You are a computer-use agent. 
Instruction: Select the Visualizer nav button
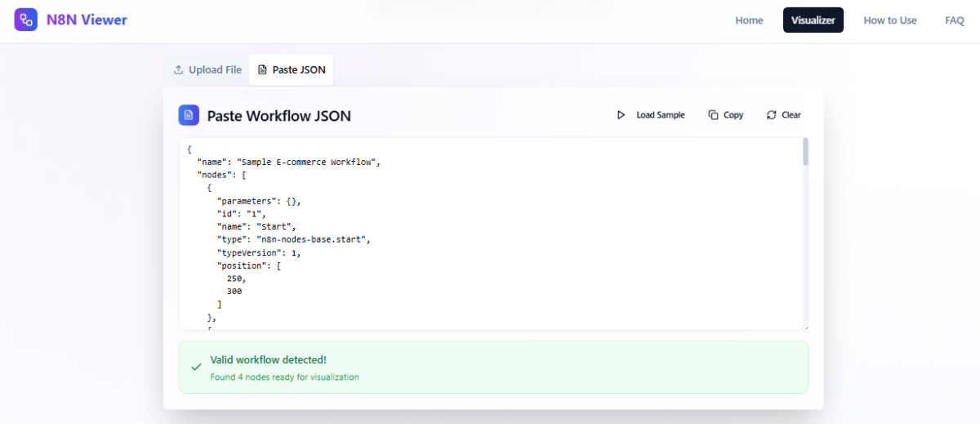coord(813,20)
